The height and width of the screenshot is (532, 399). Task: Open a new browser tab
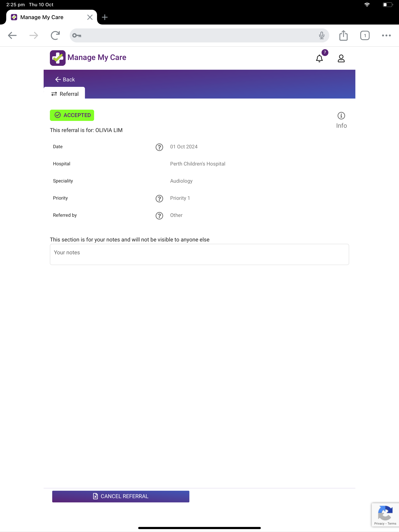tap(105, 17)
